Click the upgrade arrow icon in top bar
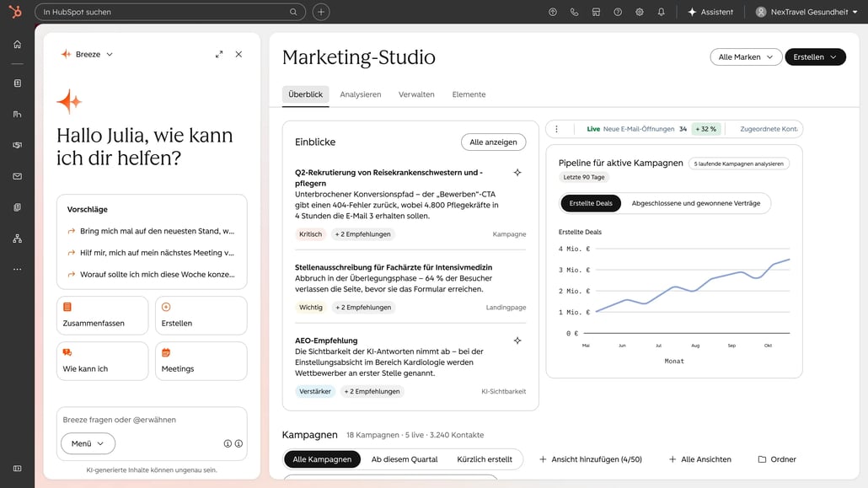 [553, 12]
